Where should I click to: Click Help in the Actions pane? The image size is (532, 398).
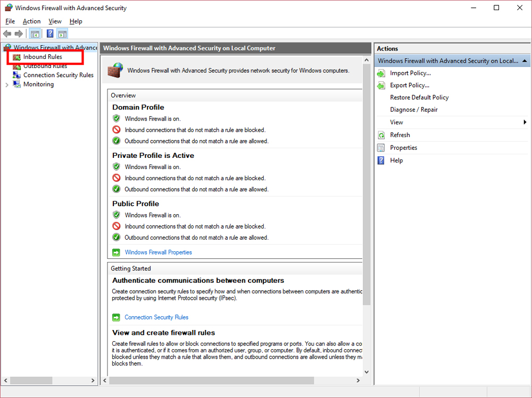point(396,160)
